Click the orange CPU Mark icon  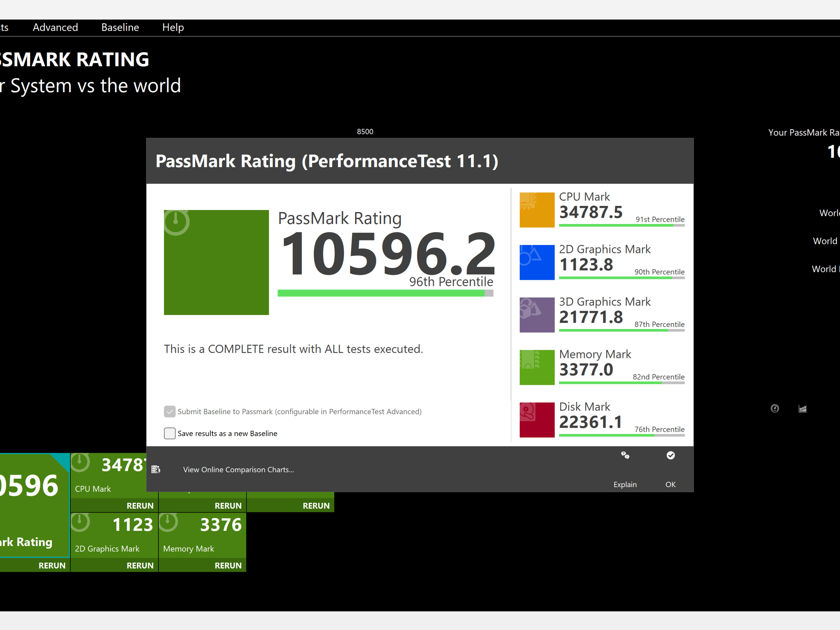click(537, 210)
